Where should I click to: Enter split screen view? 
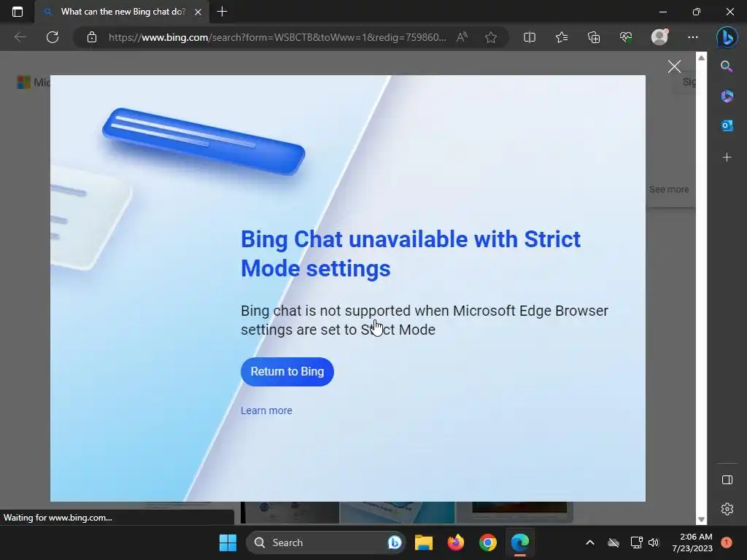click(530, 37)
